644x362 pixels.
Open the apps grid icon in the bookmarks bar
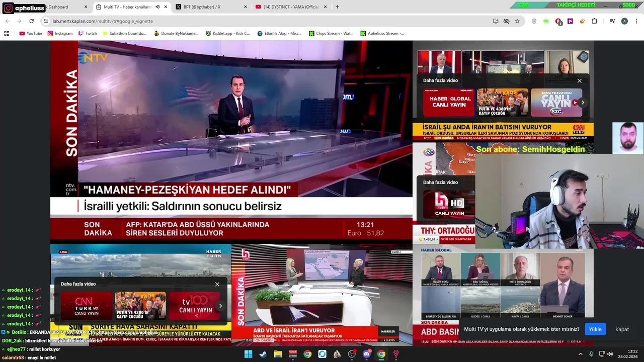click(7, 34)
